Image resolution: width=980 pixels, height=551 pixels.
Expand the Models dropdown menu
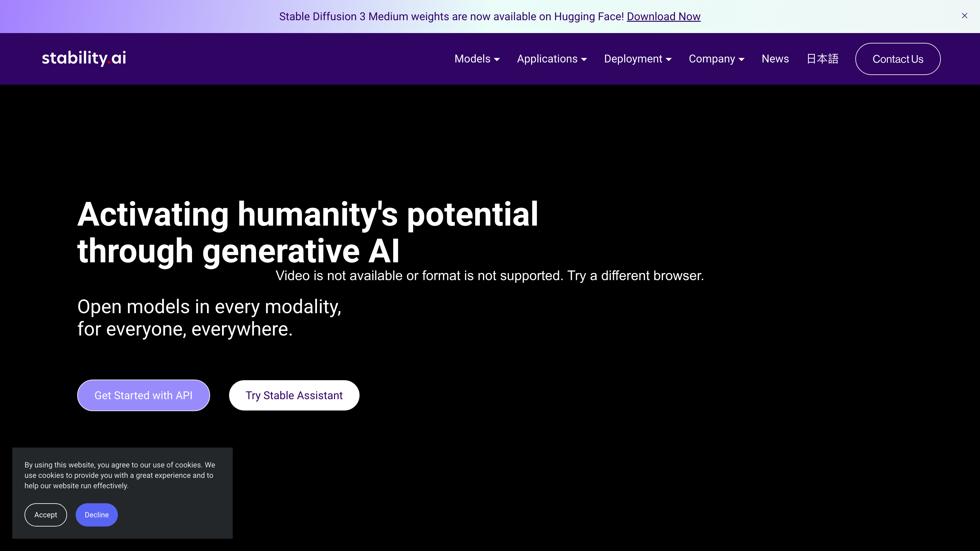(x=477, y=59)
